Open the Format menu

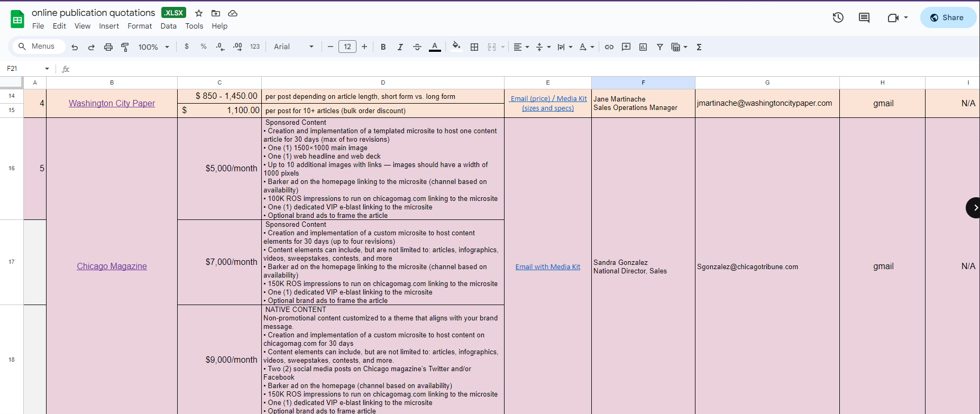[140, 26]
